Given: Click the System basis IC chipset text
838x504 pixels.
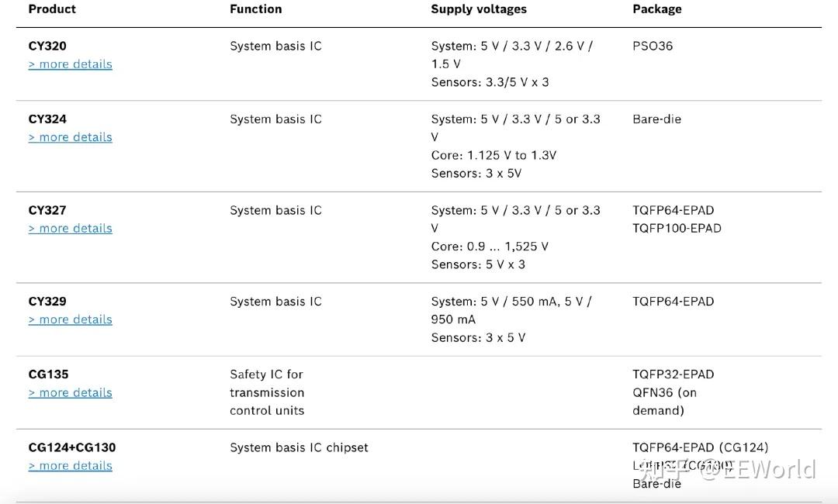Looking at the screenshot, I should (299, 447).
